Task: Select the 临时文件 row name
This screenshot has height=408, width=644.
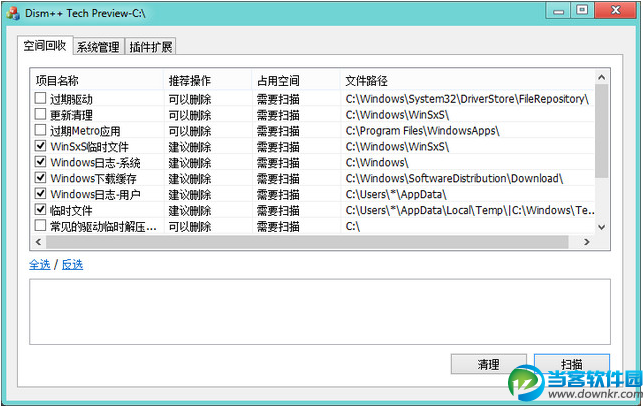Action: point(71,210)
